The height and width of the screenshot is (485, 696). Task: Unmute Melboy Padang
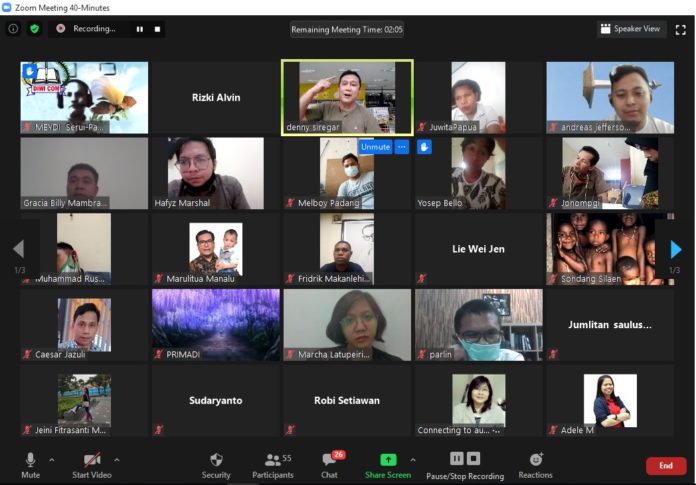[375, 147]
